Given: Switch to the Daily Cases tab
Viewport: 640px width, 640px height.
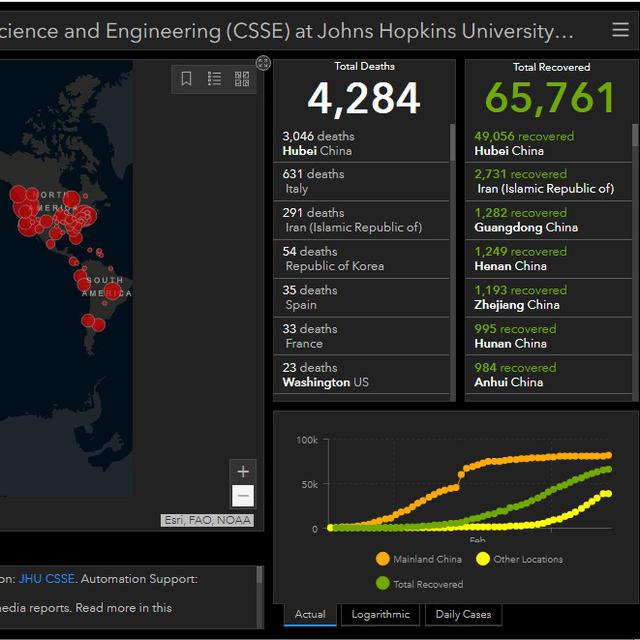Looking at the screenshot, I should click(463, 614).
